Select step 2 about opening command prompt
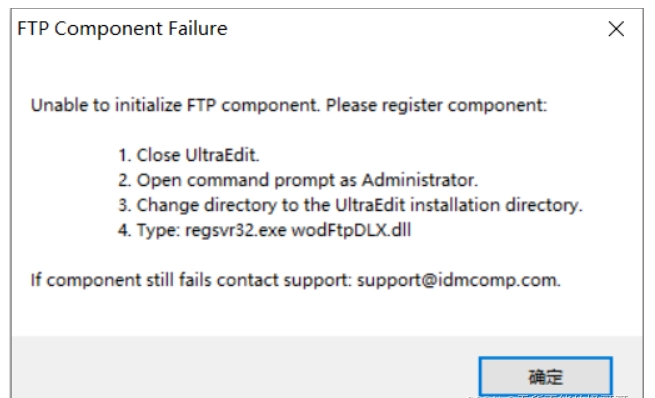Screen dimensions: 655x398 point(298,180)
